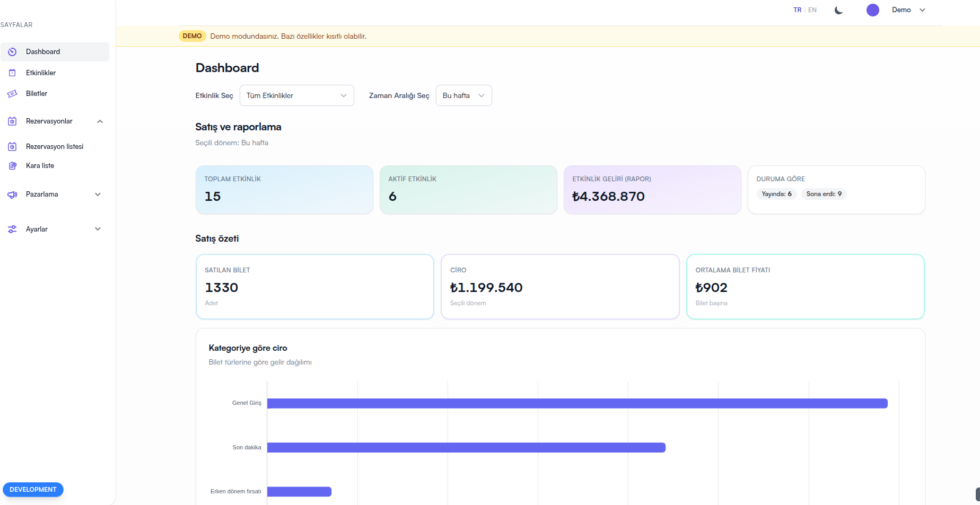Image resolution: width=980 pixels, height=505 pixels.
Task: Go to Biletler page
Action: click(37, 94)
